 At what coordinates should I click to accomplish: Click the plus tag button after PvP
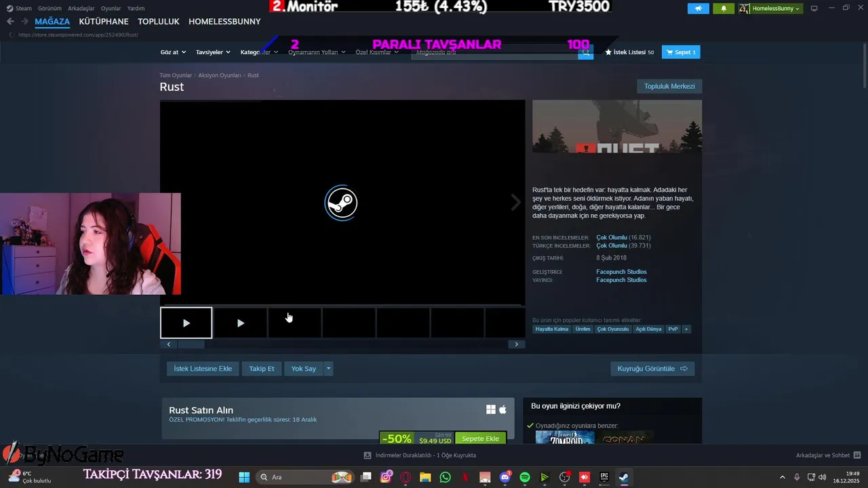(x=686, y=329)
